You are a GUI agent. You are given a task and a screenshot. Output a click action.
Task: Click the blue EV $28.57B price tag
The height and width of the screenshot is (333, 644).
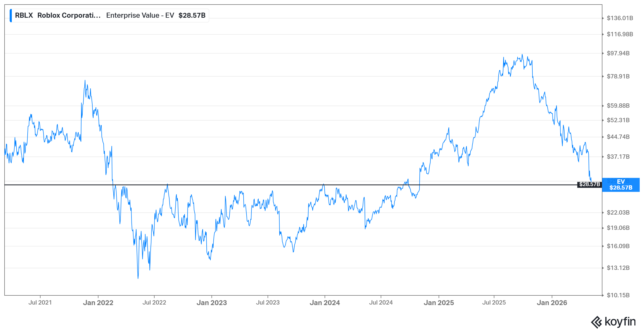click(621, 185)
